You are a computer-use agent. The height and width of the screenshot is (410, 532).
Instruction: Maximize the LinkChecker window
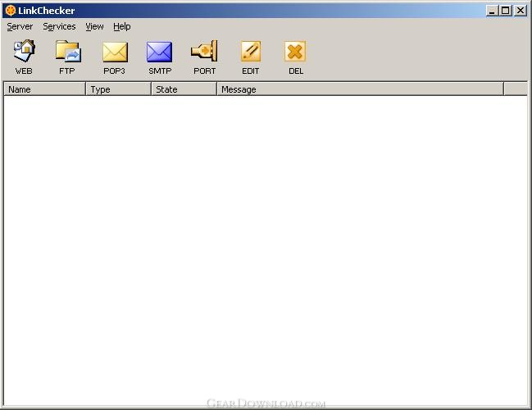[x=505, y=11]
